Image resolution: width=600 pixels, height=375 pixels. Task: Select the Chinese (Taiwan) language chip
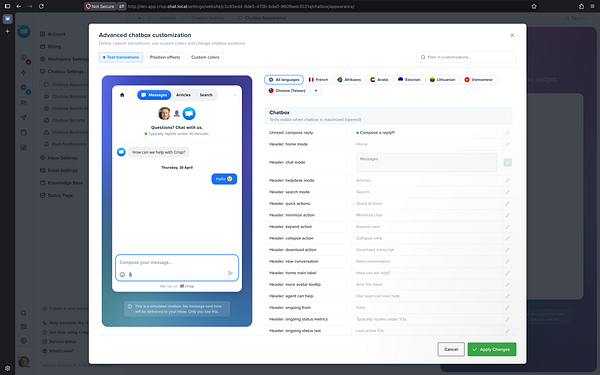pos(287,91)
